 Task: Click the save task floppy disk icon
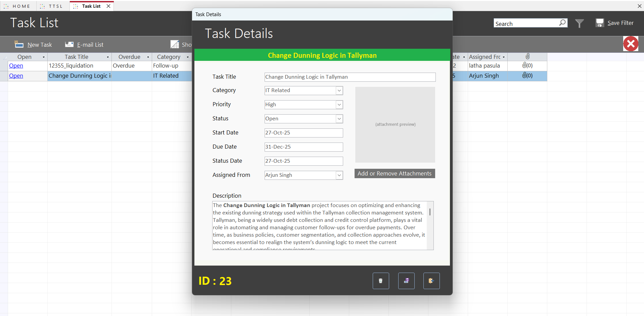click(406, 281)
